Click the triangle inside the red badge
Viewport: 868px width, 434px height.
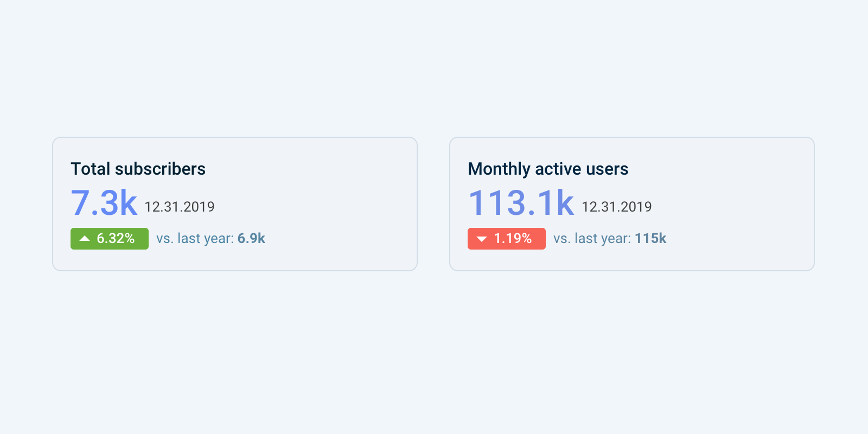coord(483,239)
